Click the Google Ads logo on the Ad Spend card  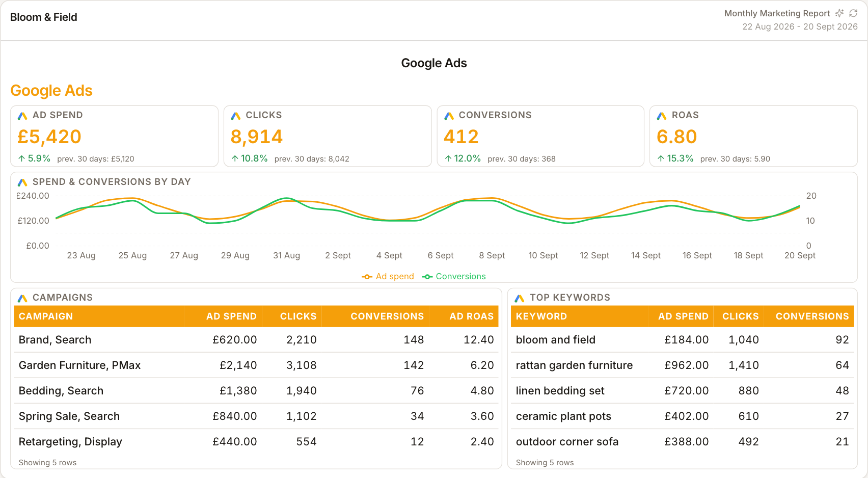pyautogui.click(x=22, y=116)
